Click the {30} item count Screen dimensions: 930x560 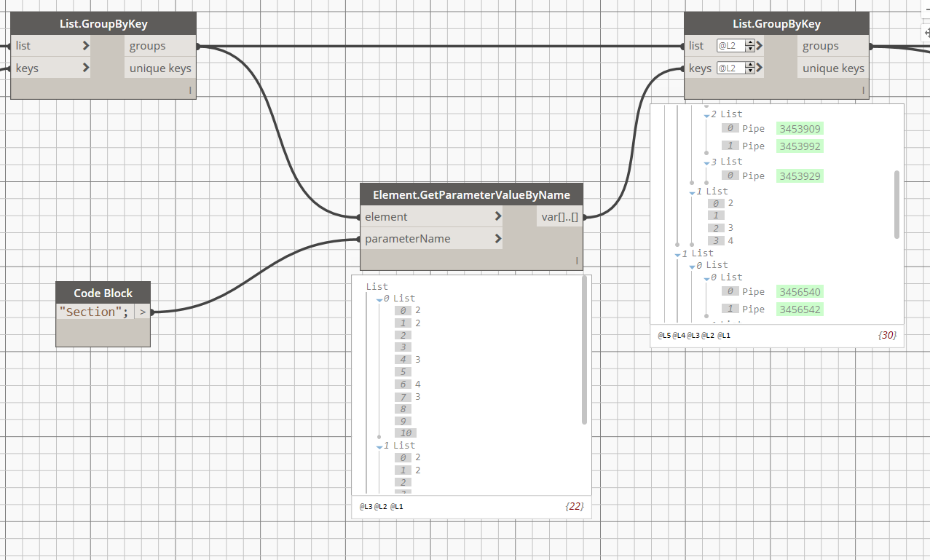pyautogui.click(x=887, y=336)
